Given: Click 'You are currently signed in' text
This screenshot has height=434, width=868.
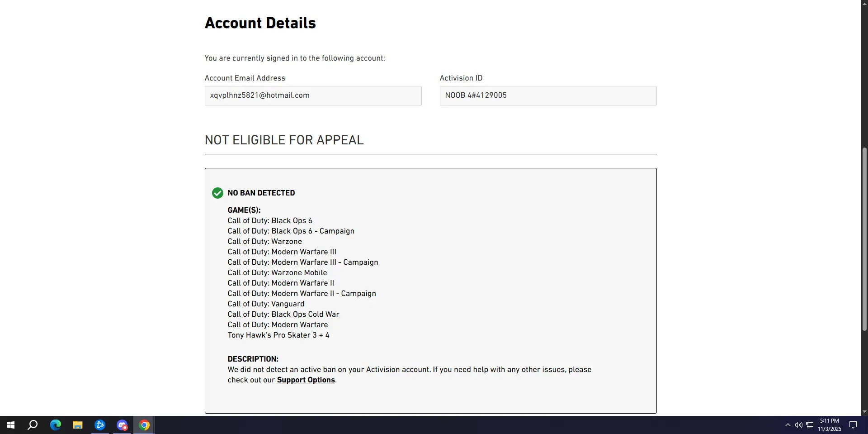Looking at the screenshot, I should (x=295, y=58).
